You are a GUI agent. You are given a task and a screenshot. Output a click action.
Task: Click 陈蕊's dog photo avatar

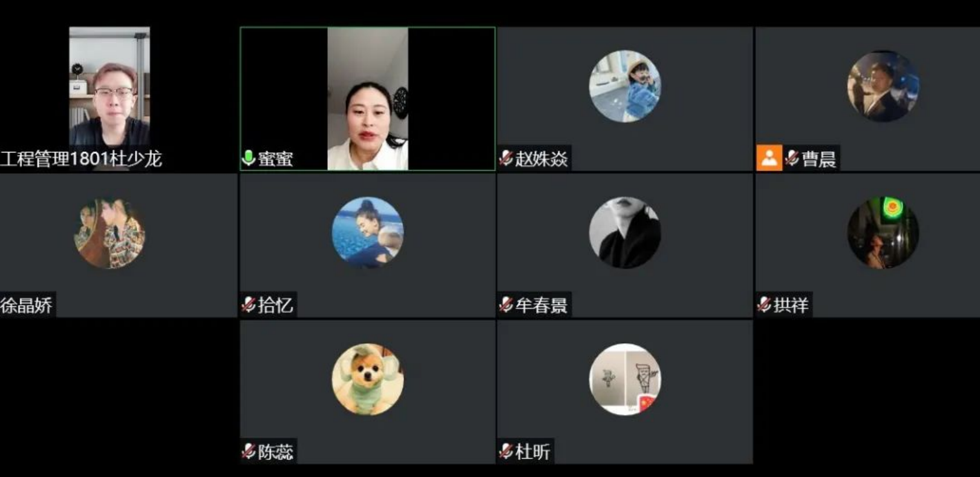tap(368, 380)
